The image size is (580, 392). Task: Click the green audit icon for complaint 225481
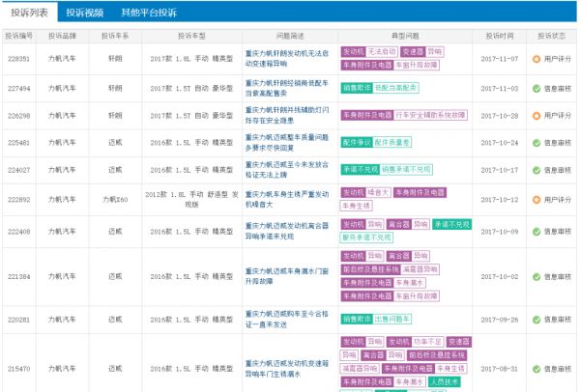[536, 142]
